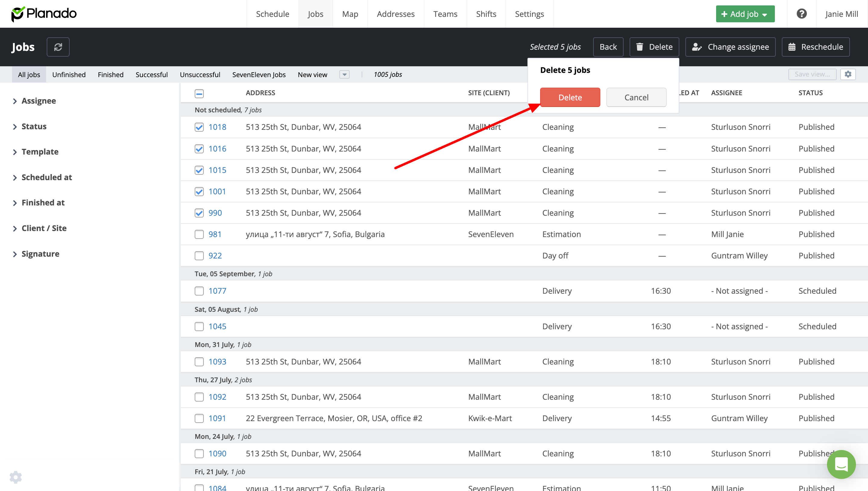Toggle the select-all header checkbox
Image resolution: width=868 pixels, height=491 pixels.
point(199,93)
